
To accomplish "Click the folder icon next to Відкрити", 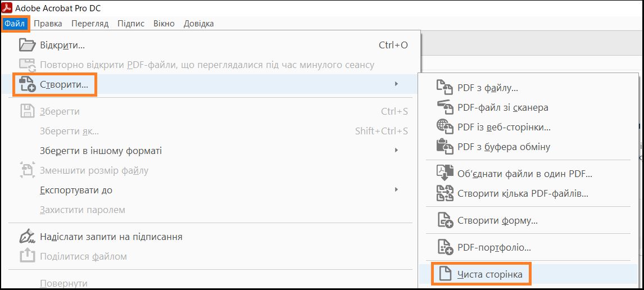I will click(28, 45).
